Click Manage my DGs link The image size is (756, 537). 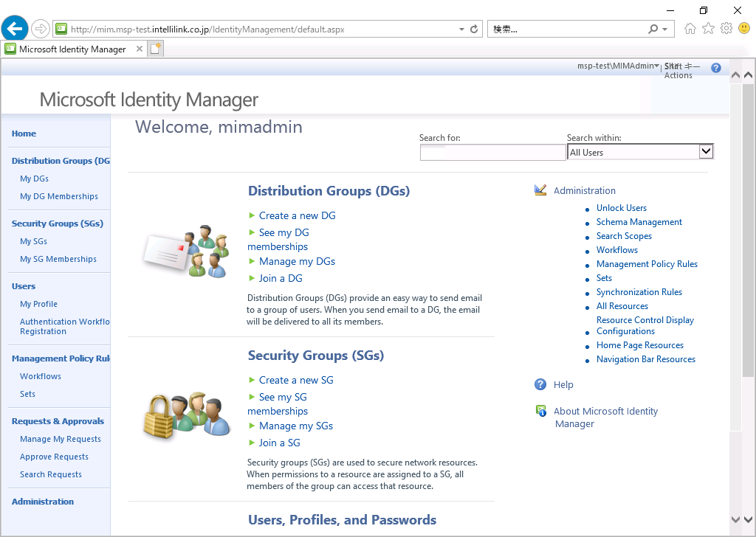point(297,262)
